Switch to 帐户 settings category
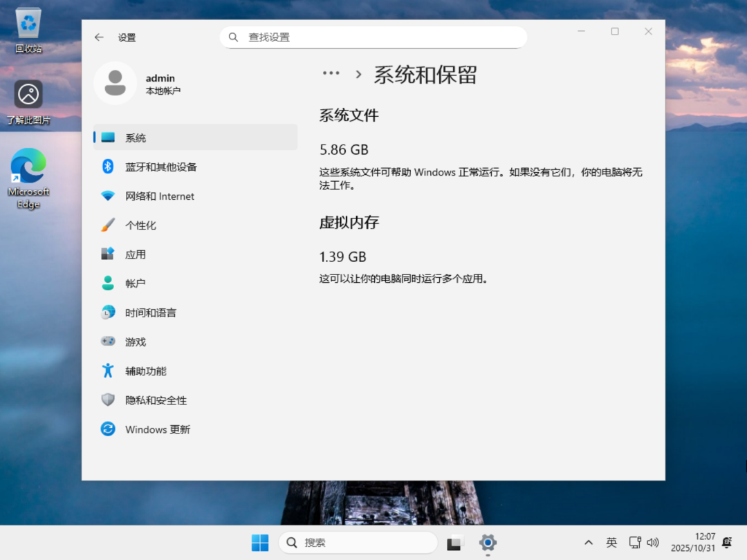 pyautogui.click(x=195, y=283)
